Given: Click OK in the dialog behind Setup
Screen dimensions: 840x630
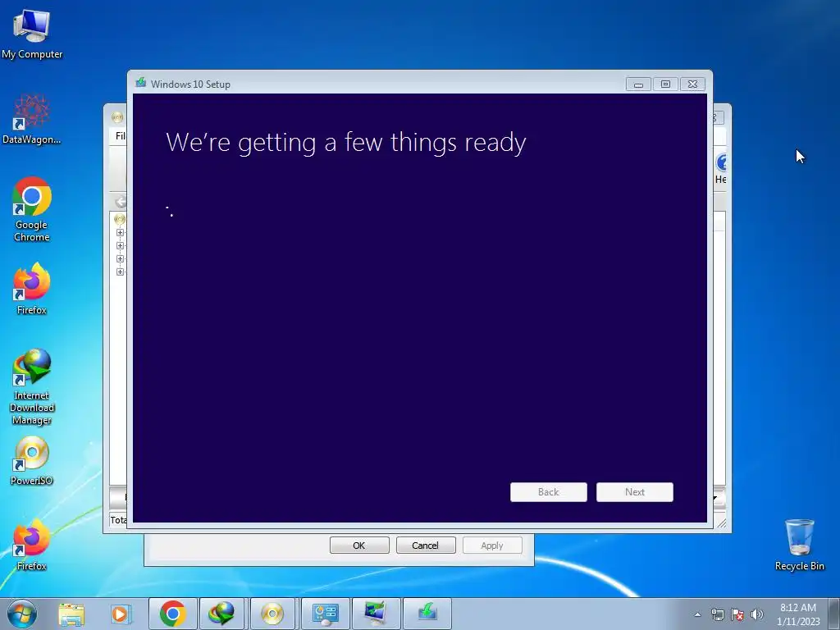Looking at the screenshot, I should pyautogui.click(x=359, y=546).
